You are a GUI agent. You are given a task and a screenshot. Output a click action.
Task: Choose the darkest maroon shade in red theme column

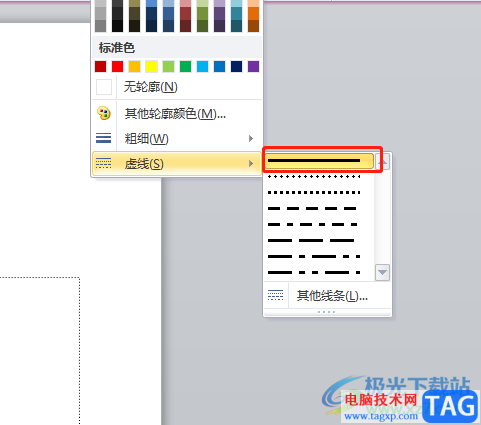point(185,26)
